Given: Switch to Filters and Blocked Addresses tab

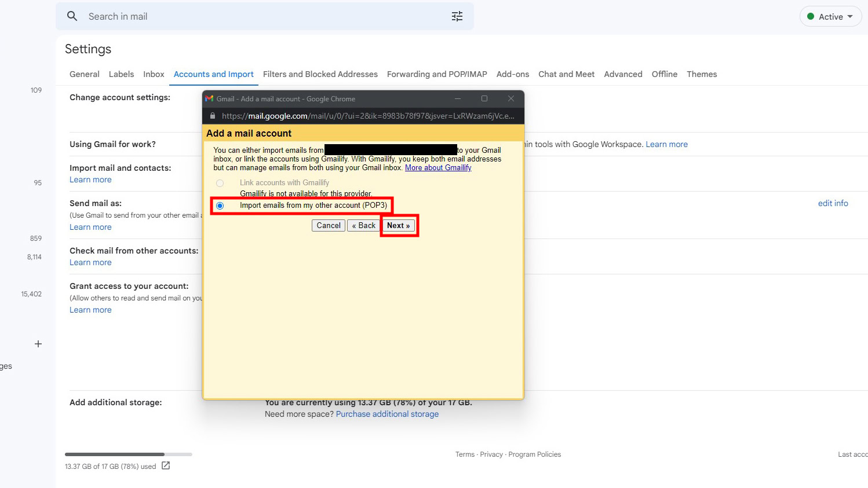Looking at the screenshot, I should tap(320, 74).
